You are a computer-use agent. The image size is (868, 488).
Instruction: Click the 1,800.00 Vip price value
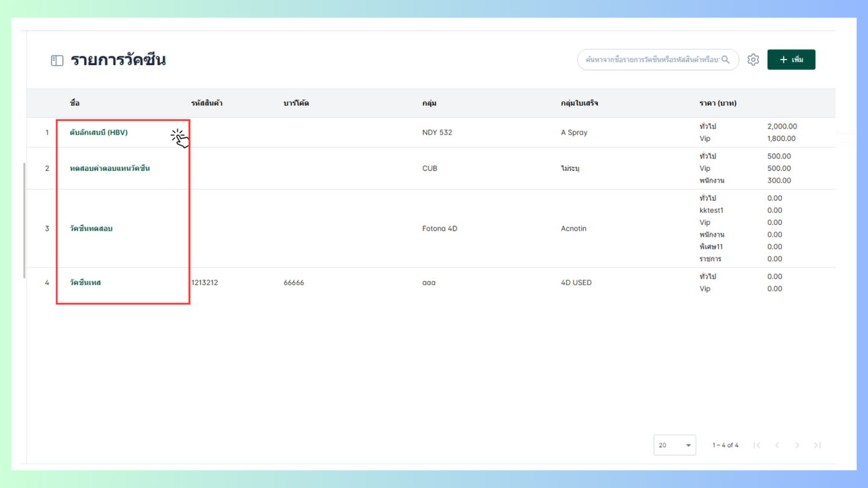coord(781,139)
